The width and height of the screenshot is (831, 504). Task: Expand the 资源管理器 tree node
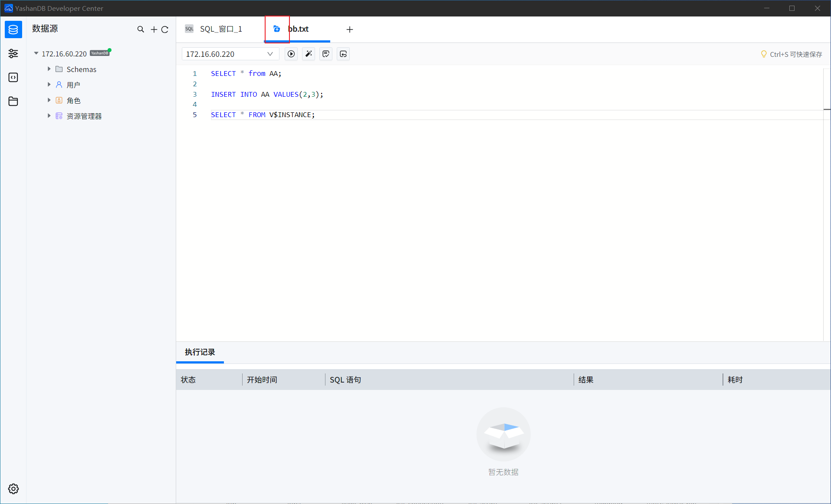[49, 116]
